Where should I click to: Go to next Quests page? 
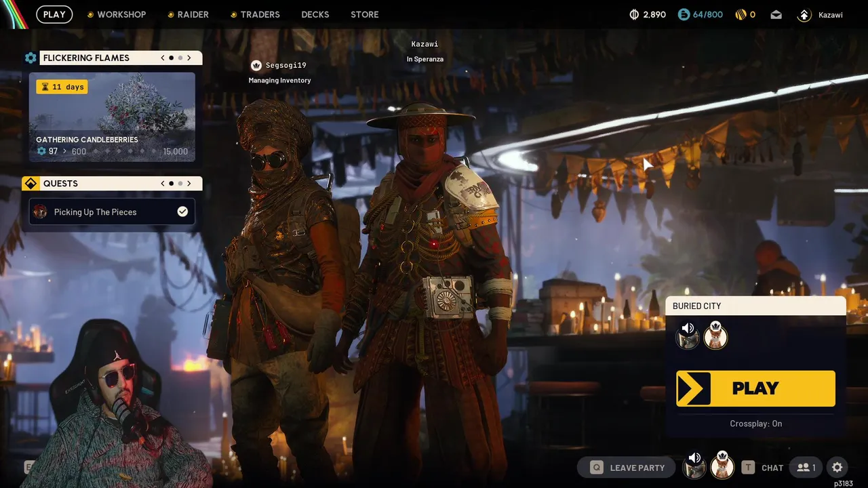(189, 184)
